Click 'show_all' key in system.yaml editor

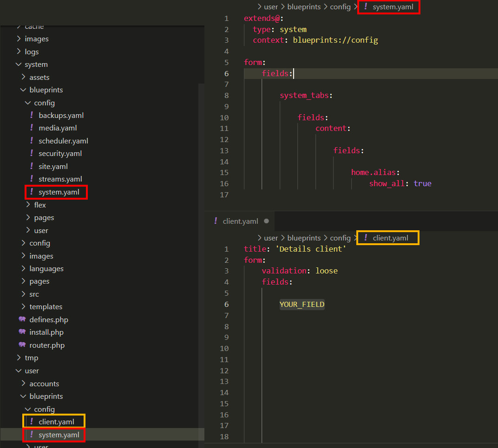[387, 183]
